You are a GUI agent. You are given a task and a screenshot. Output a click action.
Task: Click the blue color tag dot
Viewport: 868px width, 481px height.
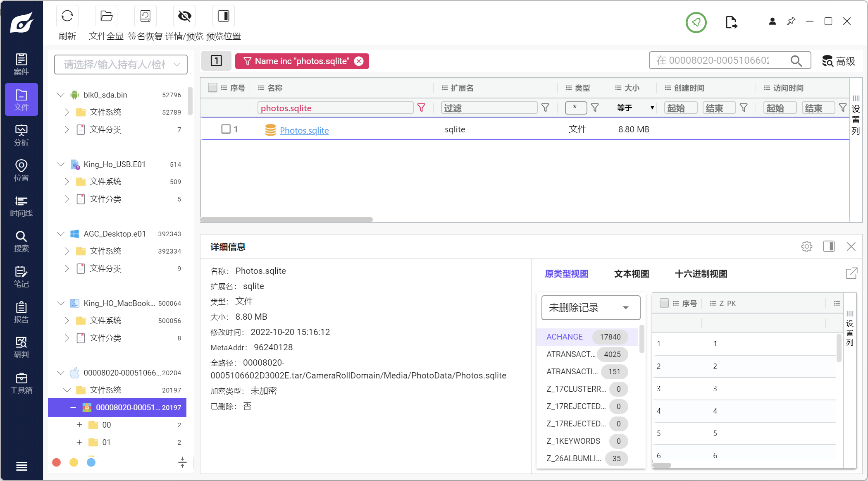click(91, 462)
